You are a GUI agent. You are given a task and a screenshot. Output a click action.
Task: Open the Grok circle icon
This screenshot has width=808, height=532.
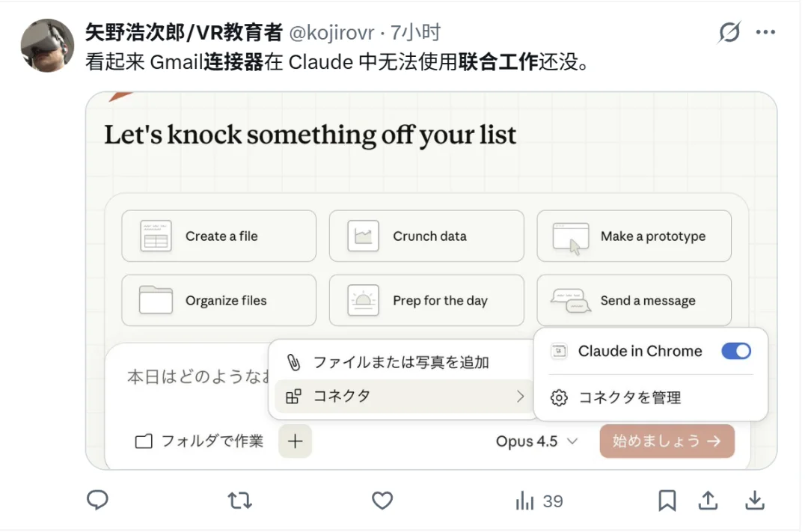click(729, 32)
